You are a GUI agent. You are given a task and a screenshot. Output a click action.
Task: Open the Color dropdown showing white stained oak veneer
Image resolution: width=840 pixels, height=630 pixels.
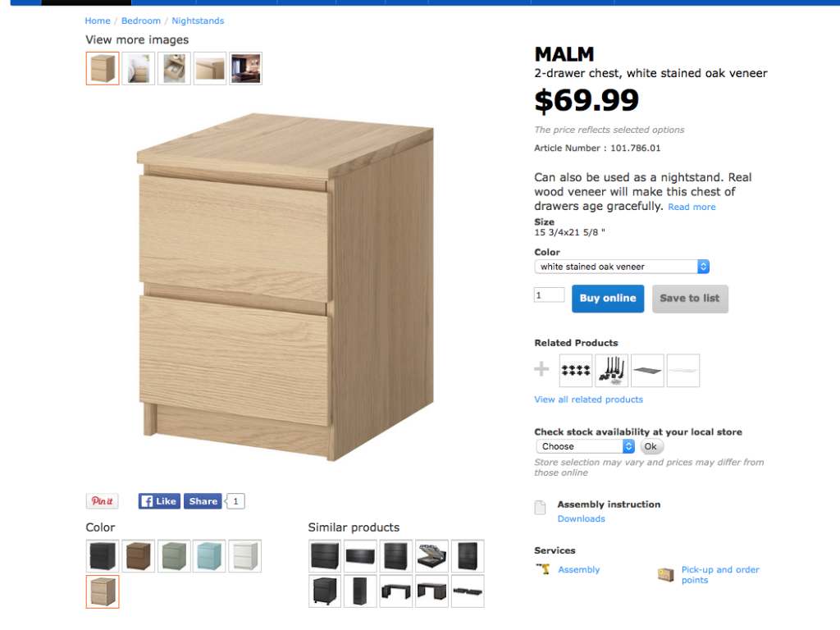coord(621,267)
